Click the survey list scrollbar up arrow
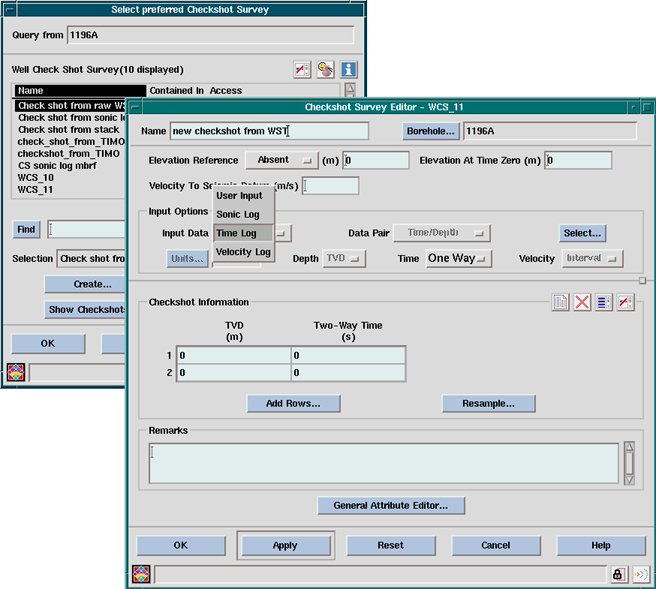The image size is (656, 589). (x=350, y=89)
